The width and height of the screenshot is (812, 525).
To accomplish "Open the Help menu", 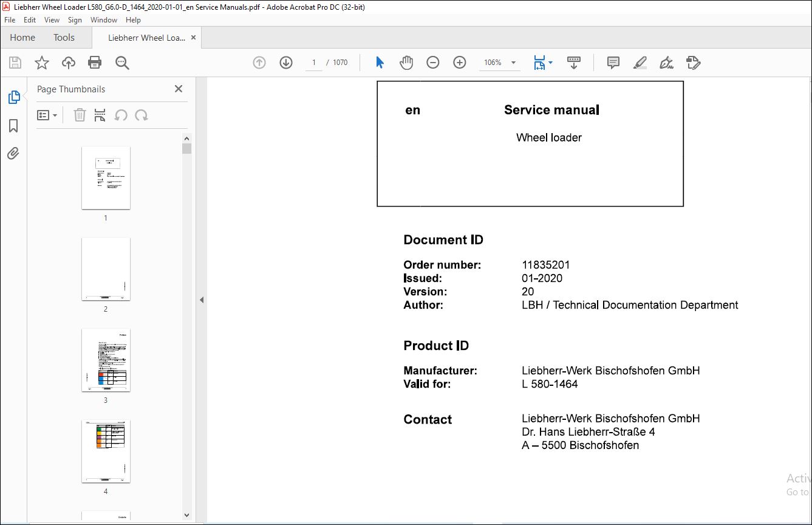I will coord(133,20).
